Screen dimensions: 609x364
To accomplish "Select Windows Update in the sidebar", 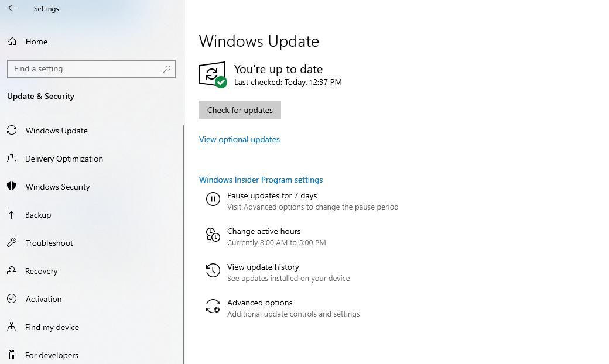I will point(56,131).
